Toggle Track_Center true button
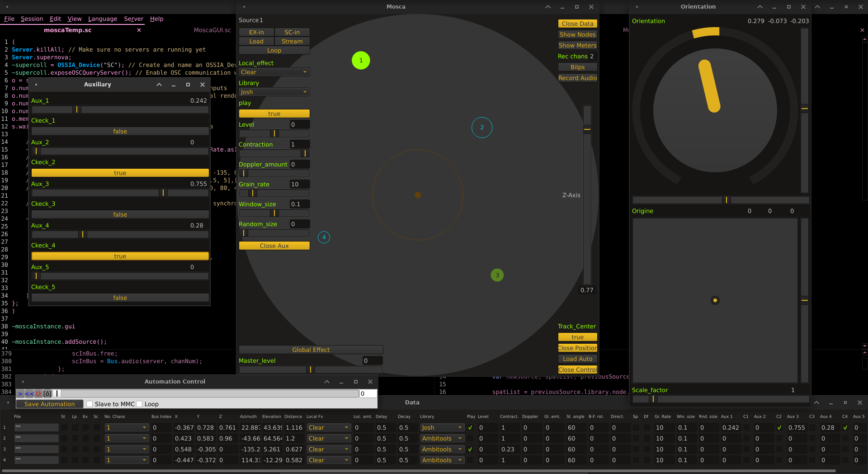This screenshot has width=868, height=474. (577, 337)
